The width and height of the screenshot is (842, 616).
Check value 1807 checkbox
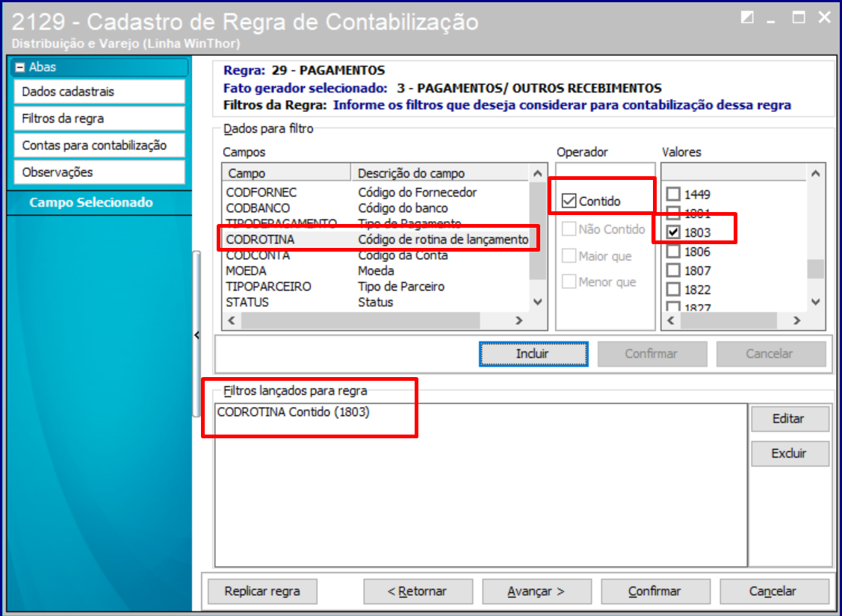coord(673,270)
